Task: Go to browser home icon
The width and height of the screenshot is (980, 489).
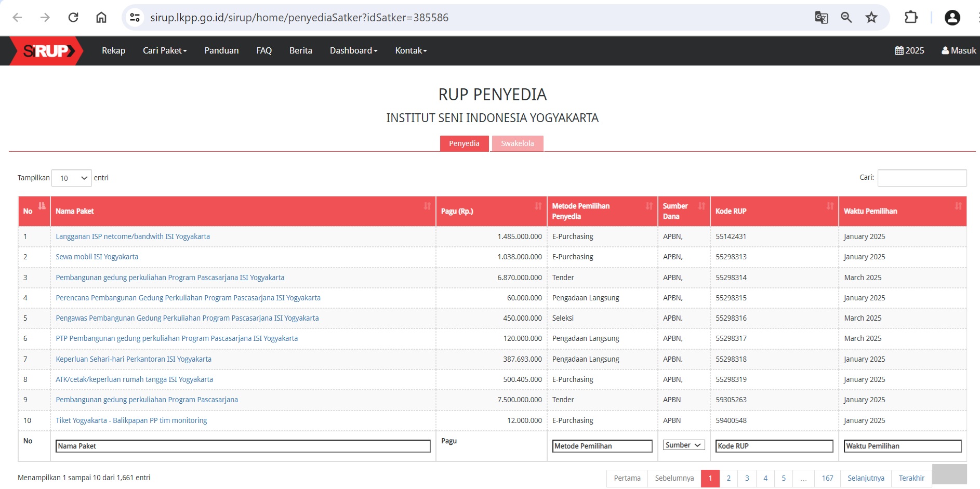Action: point(101,18)
